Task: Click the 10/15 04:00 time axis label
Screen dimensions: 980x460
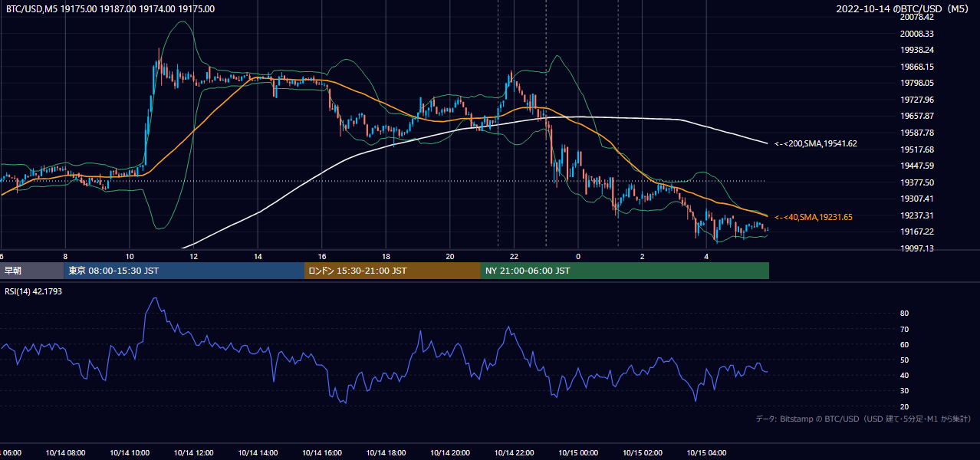Action: pos(706,453)
